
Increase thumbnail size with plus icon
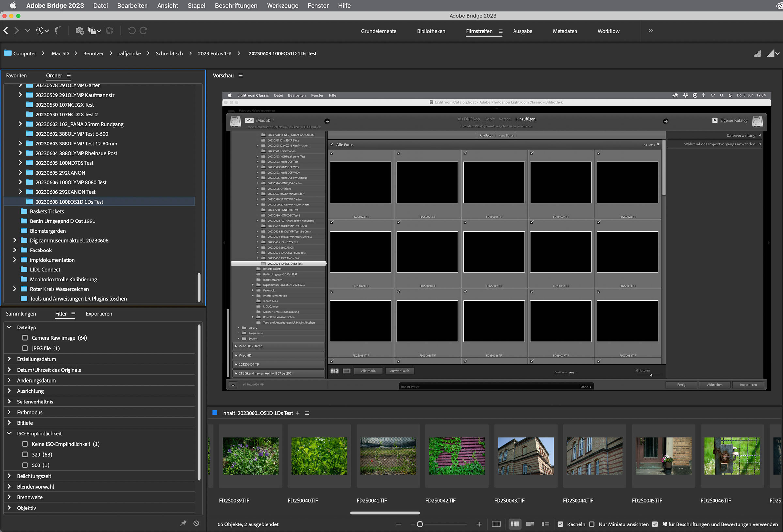(479, 524)
